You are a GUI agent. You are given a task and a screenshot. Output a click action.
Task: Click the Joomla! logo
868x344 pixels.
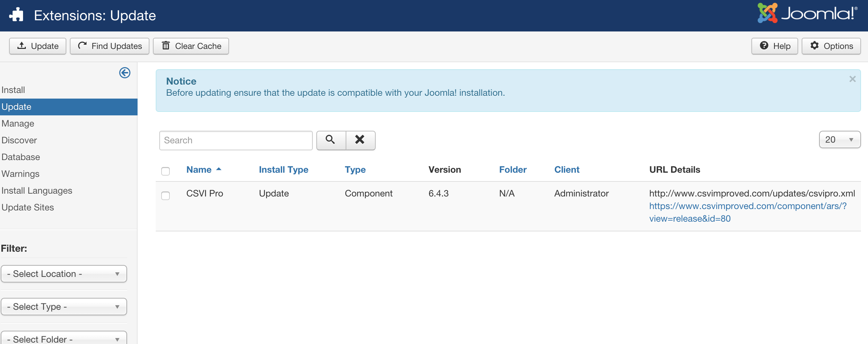tap(807, 13)
